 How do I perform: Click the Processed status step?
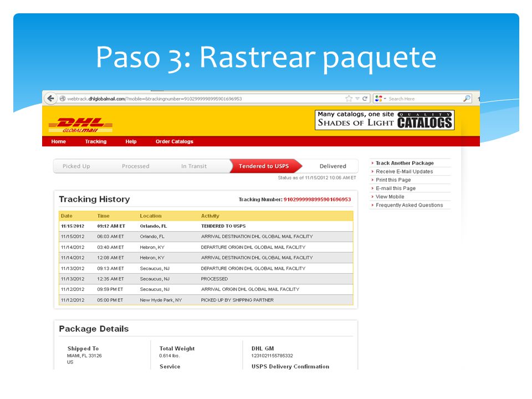(135, 166)
